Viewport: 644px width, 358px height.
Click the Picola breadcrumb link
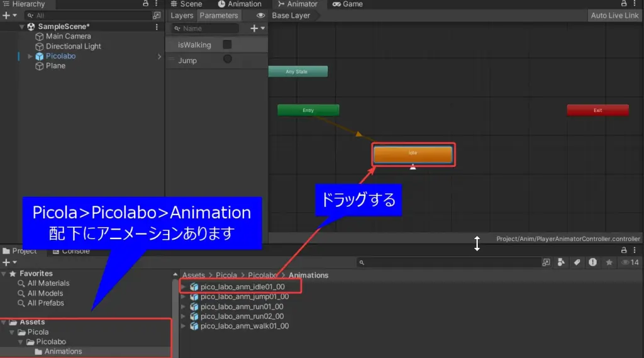226,276
